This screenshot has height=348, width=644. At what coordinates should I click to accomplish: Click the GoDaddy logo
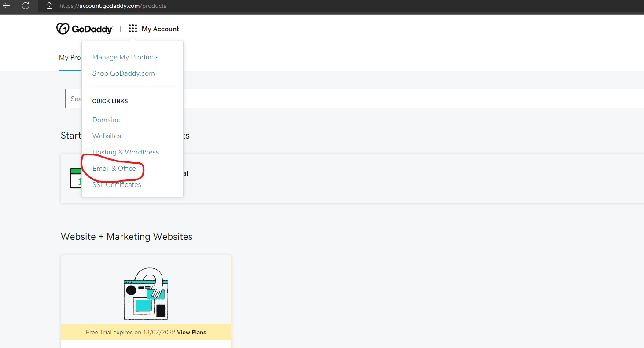tap(85, 29)
